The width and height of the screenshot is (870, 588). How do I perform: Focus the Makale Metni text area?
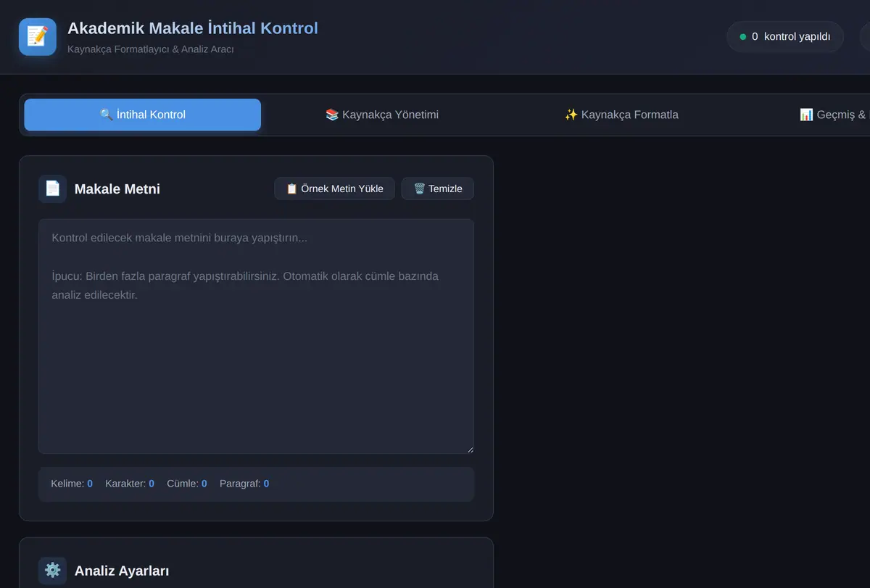click(x=256, y=336)
